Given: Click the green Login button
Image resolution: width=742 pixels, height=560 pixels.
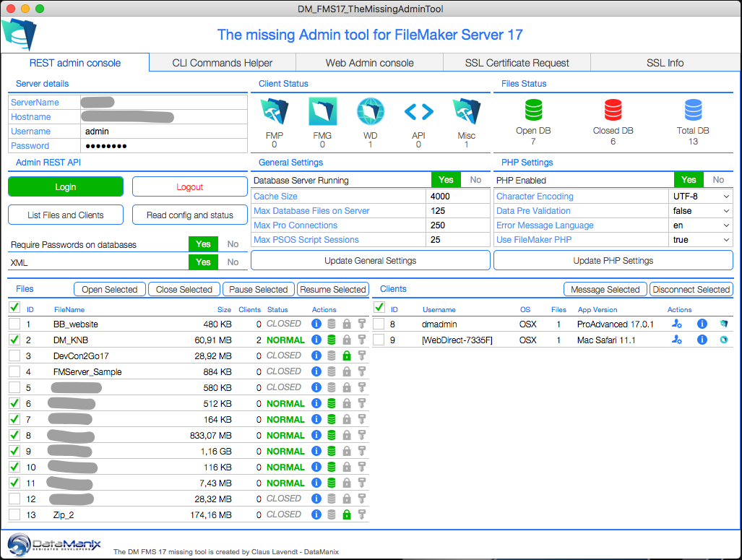Looking at the screenshot, I should click(66, 186).
